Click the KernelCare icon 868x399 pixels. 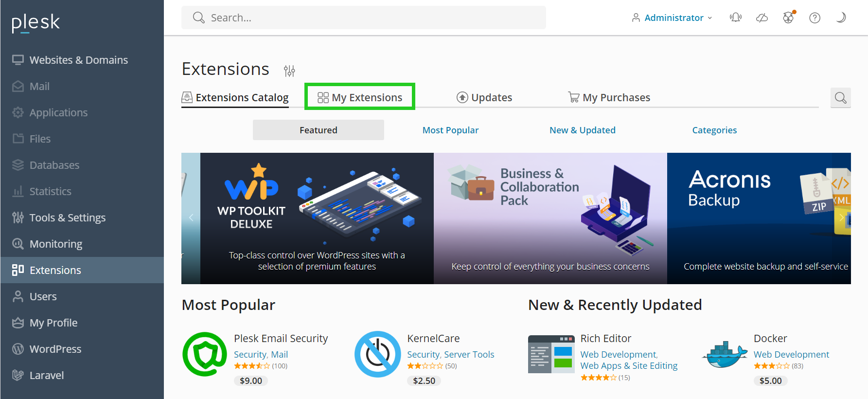click(x=378, y=354)
